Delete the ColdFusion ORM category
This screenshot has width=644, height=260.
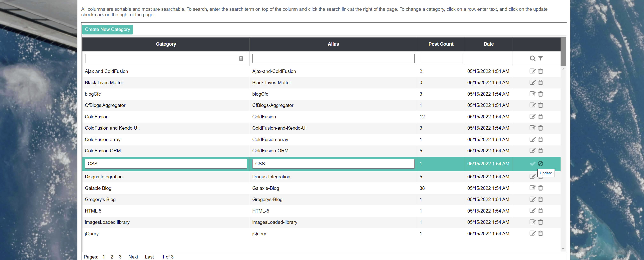click(x=541, y=151)
